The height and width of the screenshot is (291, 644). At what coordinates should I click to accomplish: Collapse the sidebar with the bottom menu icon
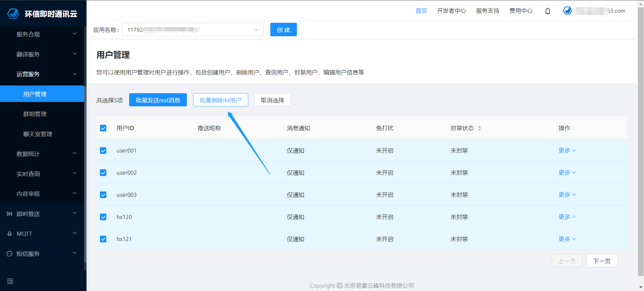point(10,281)
